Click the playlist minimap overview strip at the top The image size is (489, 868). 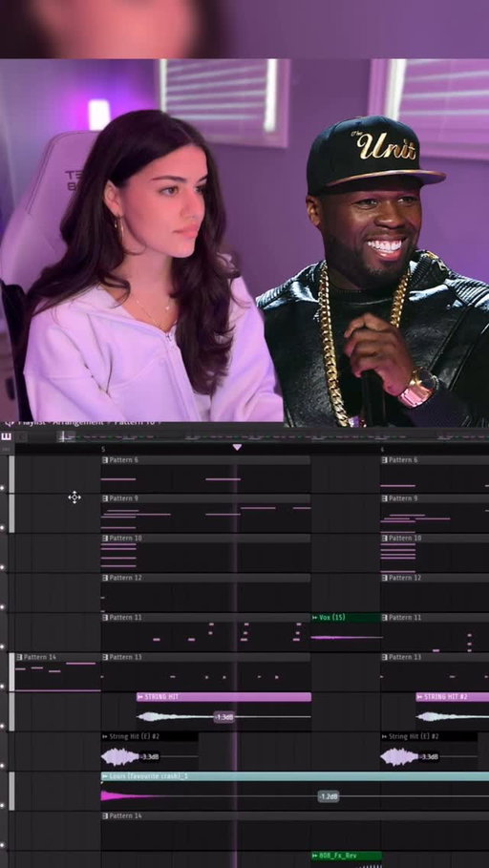click(x=274, y=436)
